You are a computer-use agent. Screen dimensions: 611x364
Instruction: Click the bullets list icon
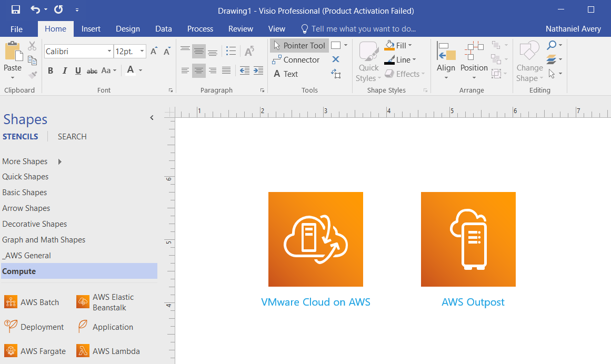pos(231,51)
